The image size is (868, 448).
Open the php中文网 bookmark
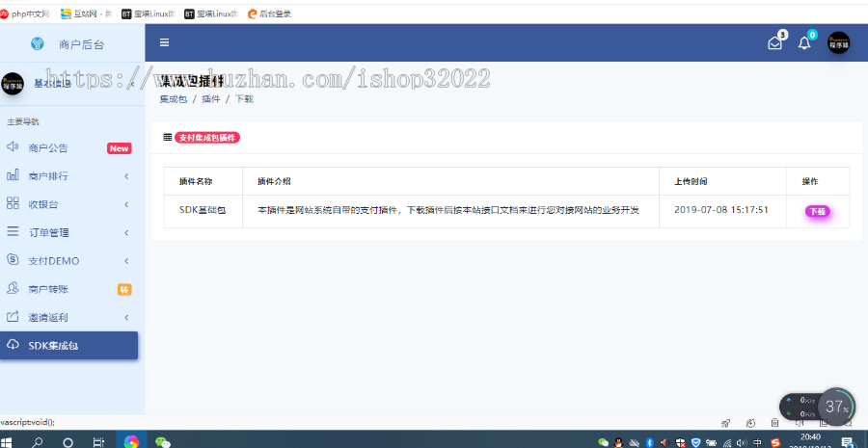[25, 13]
